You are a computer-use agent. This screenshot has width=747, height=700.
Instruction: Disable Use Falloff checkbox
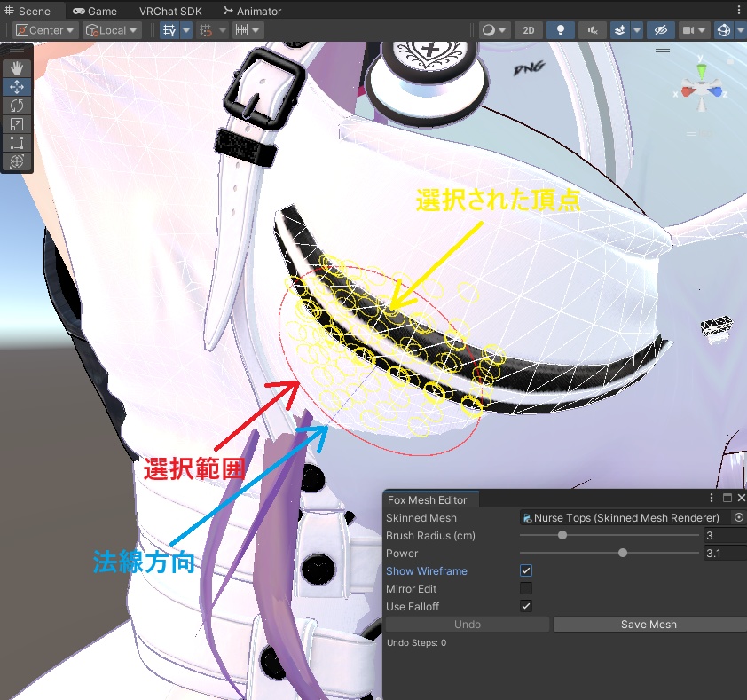point(526,606)
